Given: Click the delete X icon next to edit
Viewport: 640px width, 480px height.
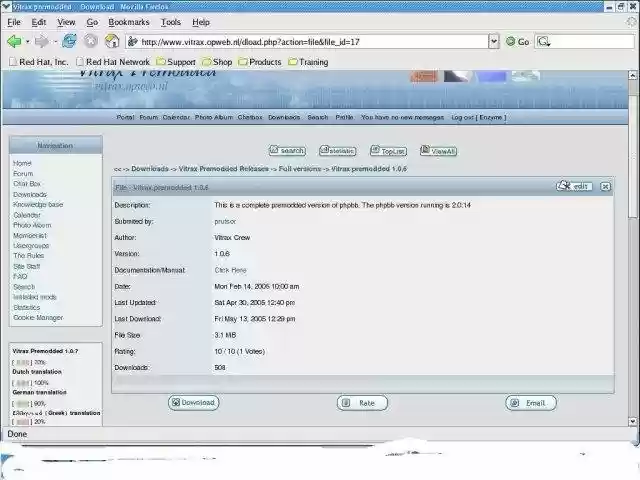Looking at the screenshot, I should (605, 187).
